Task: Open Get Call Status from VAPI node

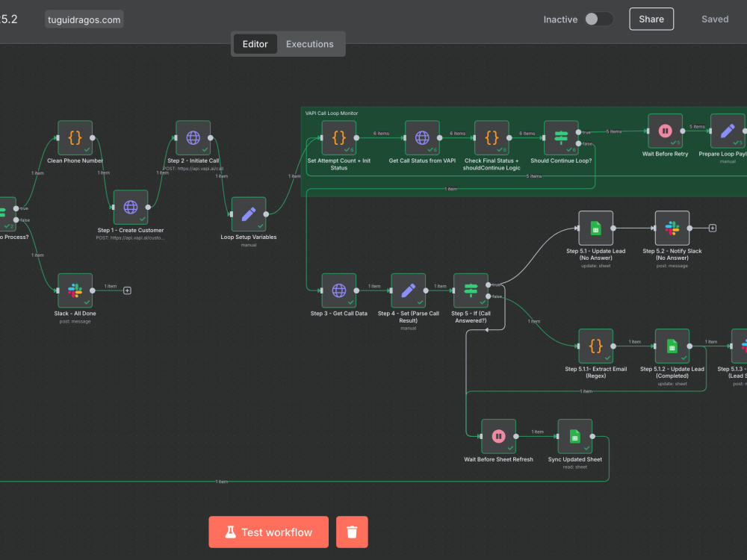Action: click(422, 137)
